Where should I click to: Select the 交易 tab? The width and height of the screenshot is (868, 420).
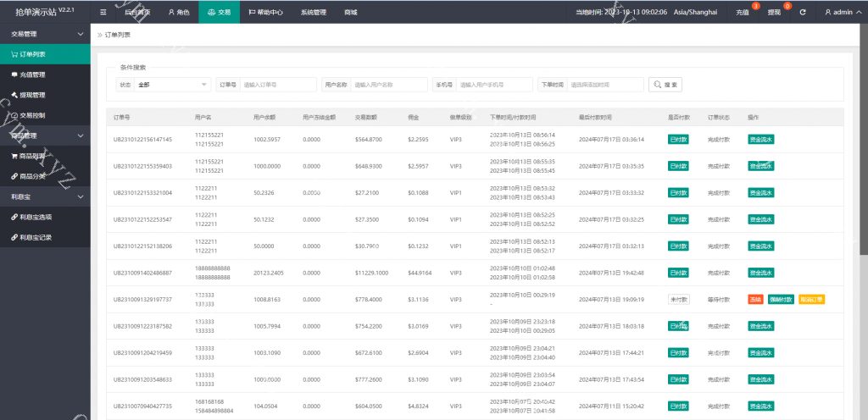click(x=220, y=12)
